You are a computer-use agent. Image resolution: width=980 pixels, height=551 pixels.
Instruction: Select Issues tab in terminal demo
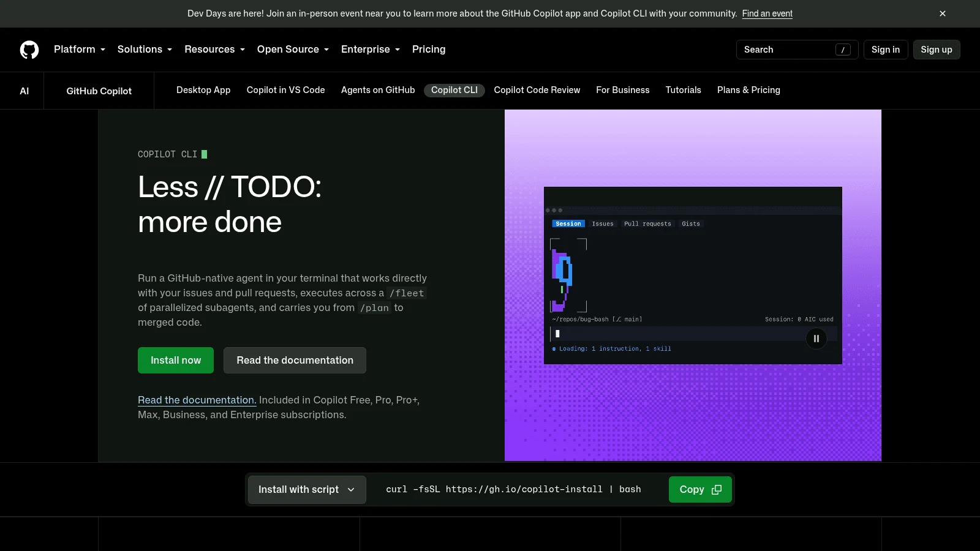603,224
